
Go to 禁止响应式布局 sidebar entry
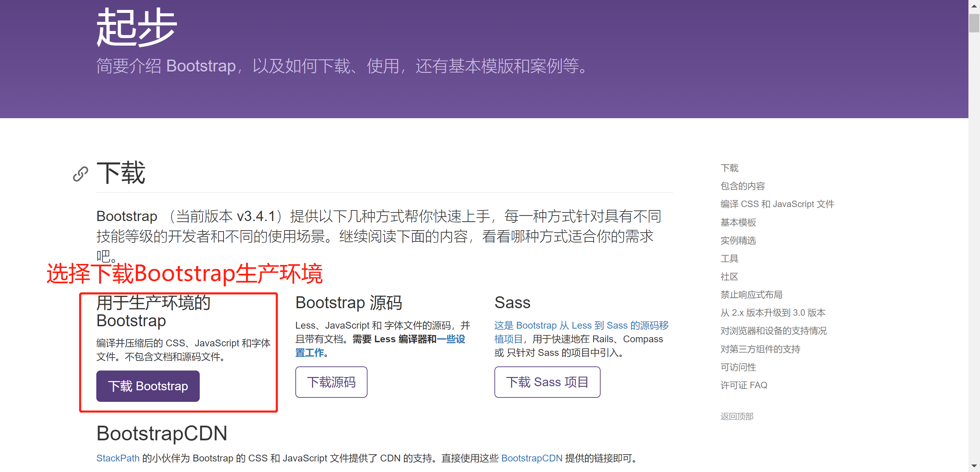tap(751, 295)
